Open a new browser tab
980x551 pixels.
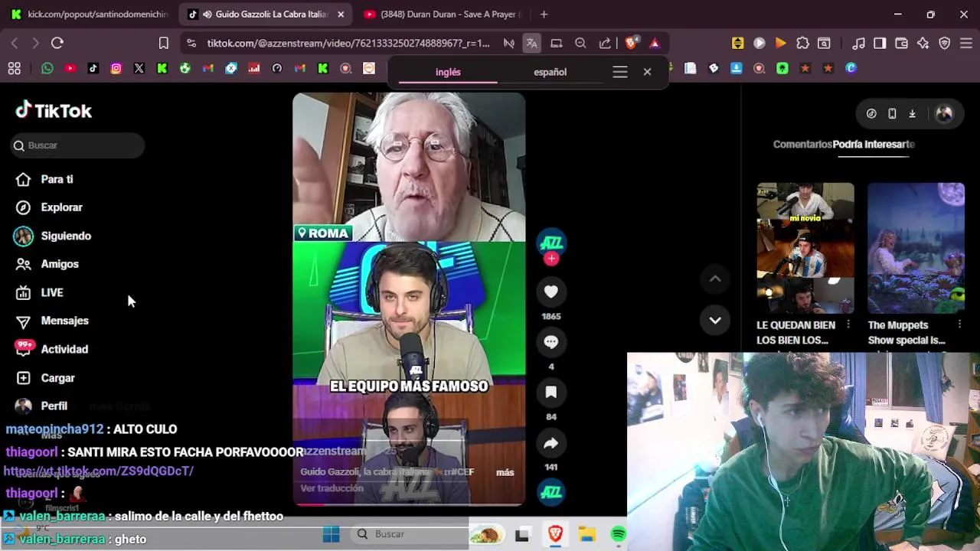pyautogui.click(x=544, y=14)
